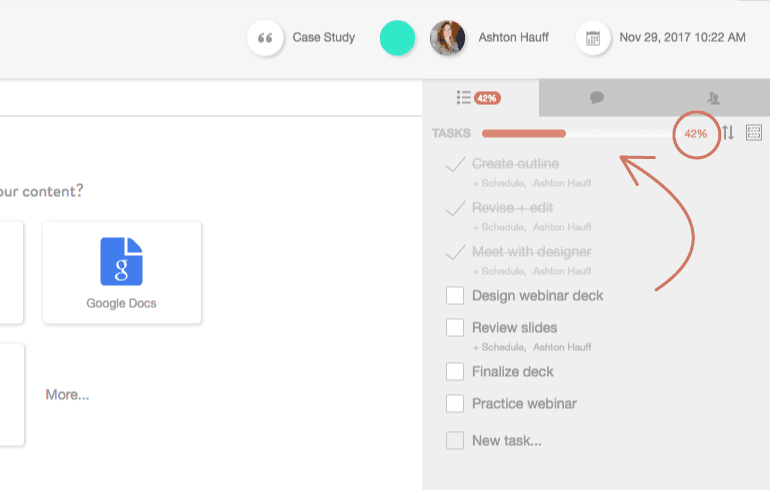Click the More... content options link
Screen dimensions: 770x490
[67, 395]
